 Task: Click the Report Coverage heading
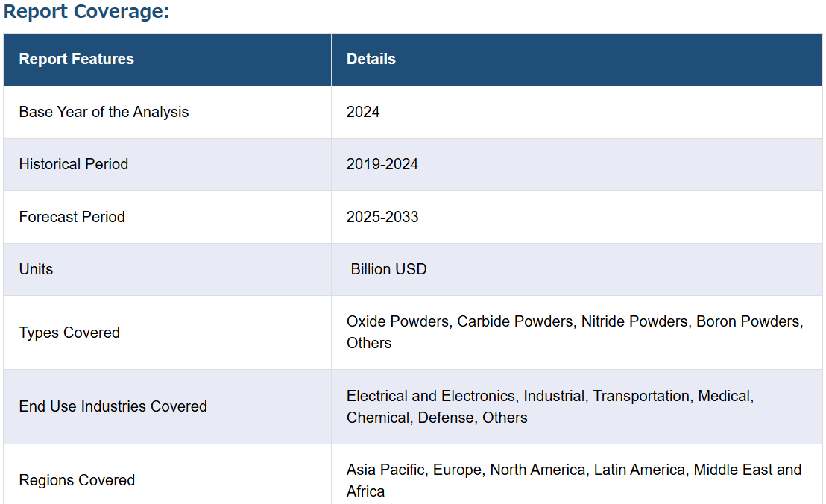tap(86, 13)
